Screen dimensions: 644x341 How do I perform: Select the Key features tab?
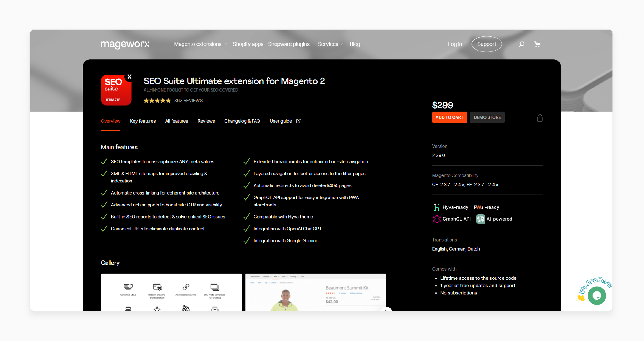143,121
